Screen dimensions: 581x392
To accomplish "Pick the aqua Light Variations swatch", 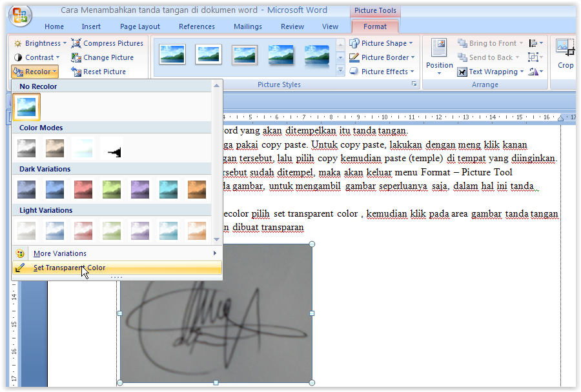I will (168, 231).
